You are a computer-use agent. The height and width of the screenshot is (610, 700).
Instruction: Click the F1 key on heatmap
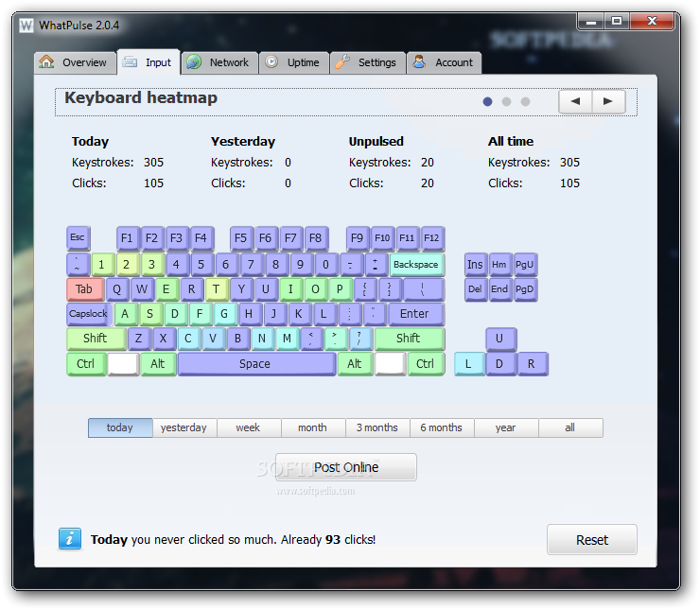(128, 238)
